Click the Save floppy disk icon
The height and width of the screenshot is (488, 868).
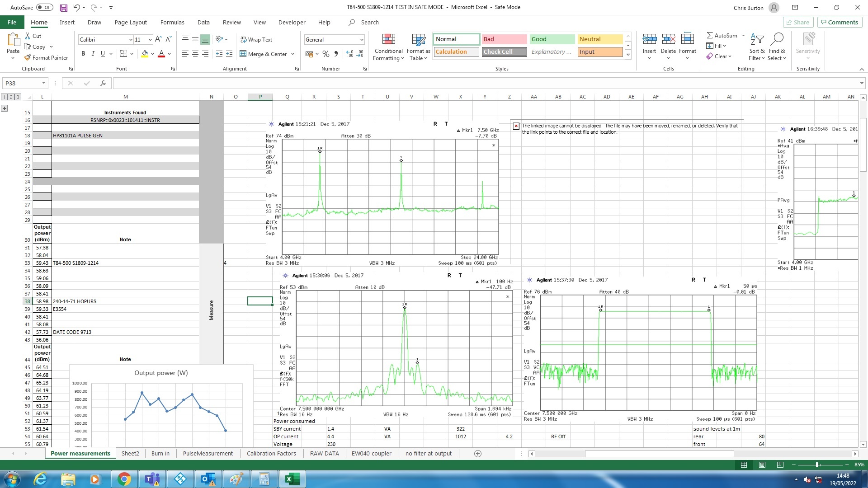click(x=64, y=8)
